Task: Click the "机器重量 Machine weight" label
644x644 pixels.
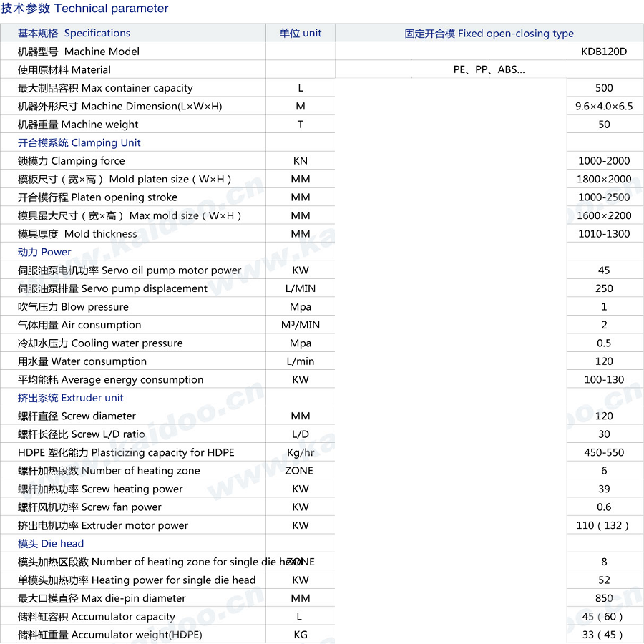Action: [x=77, y=125]
